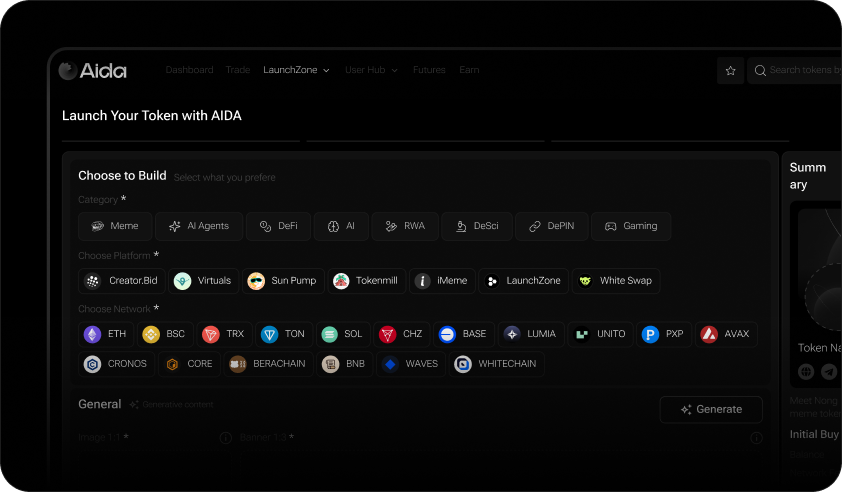Pick the UNITO network icon
The height and width of the screenshot is (492, 842).
582,334
